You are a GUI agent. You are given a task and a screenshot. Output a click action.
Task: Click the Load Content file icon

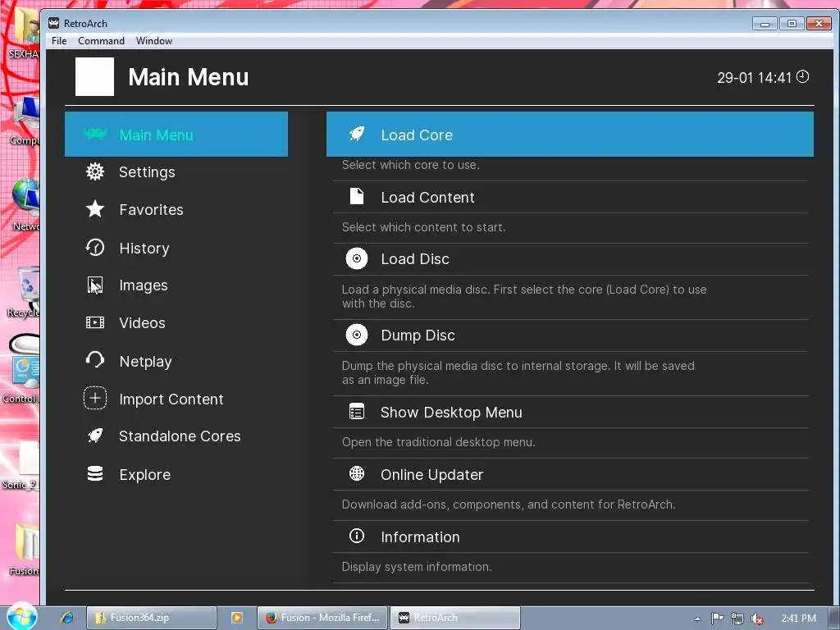(x=357, y=197)
